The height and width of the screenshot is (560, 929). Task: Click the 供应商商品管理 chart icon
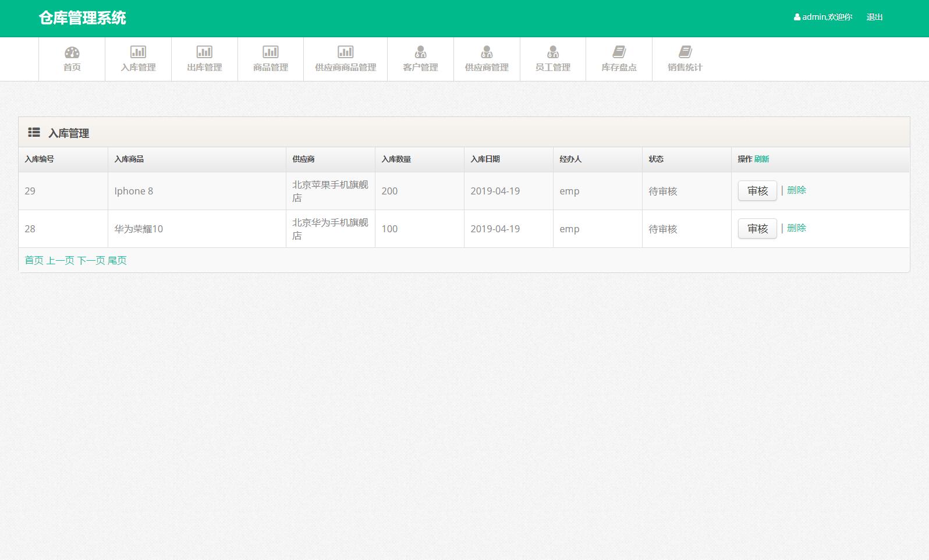click(345, 52)
